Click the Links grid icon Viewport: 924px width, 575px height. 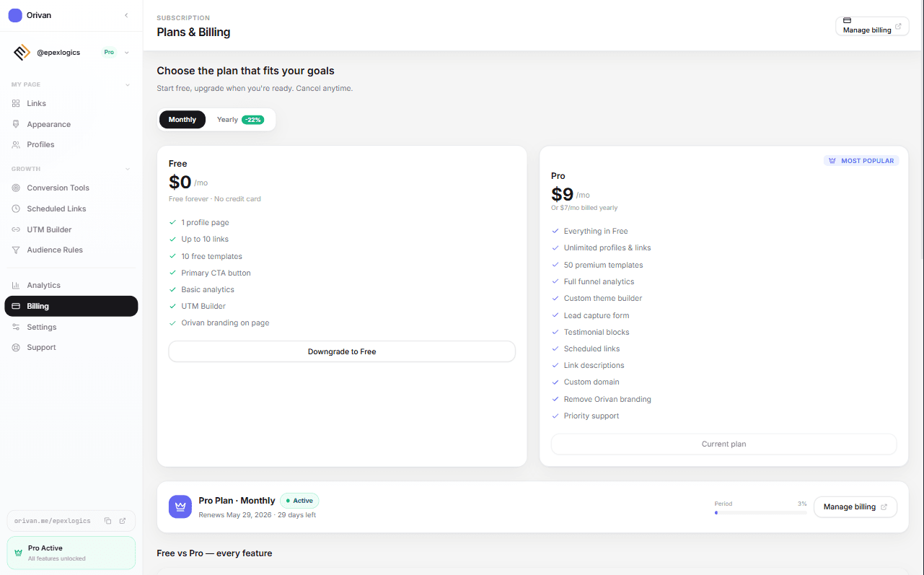point(16,104)
